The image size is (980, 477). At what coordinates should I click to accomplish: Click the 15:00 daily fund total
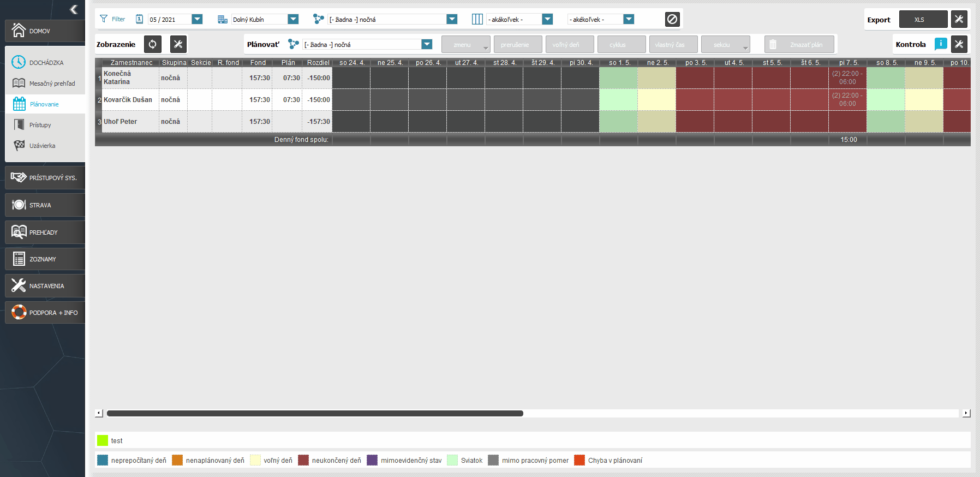point(848,140)
